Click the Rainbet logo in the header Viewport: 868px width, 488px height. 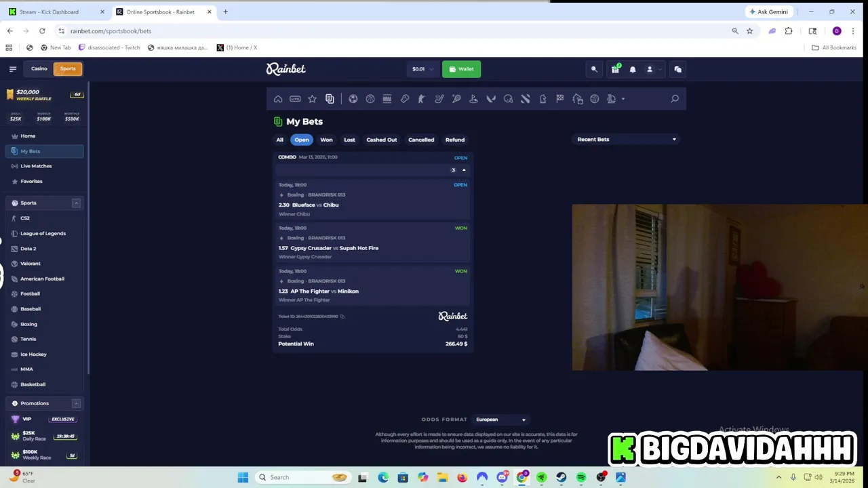point(285,68)
